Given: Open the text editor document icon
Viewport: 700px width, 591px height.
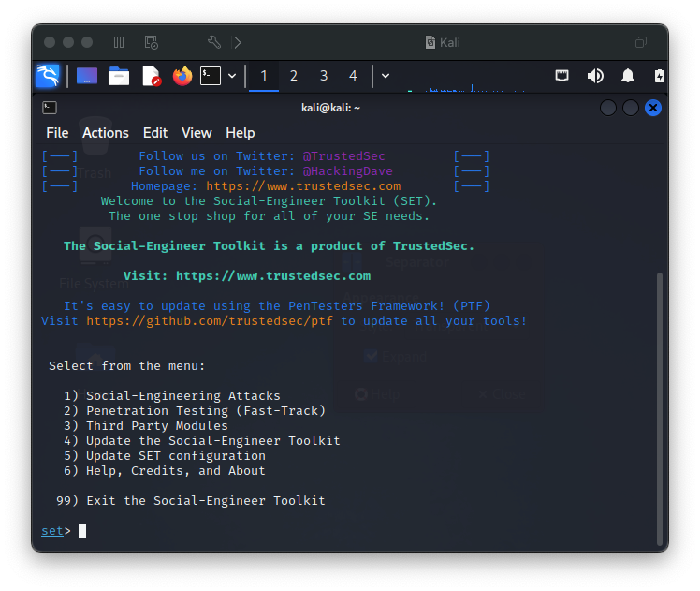Looking at the screenshot, I should 151,76.
